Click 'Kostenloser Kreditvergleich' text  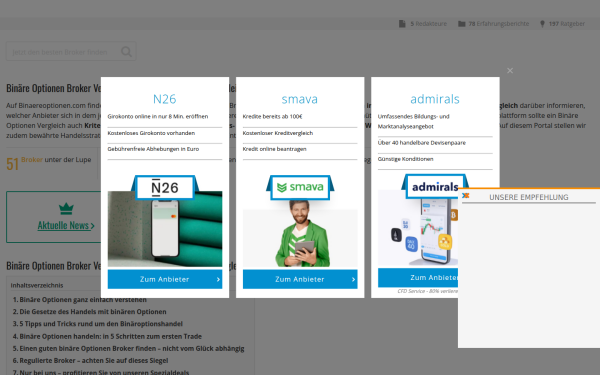point(278,133)
